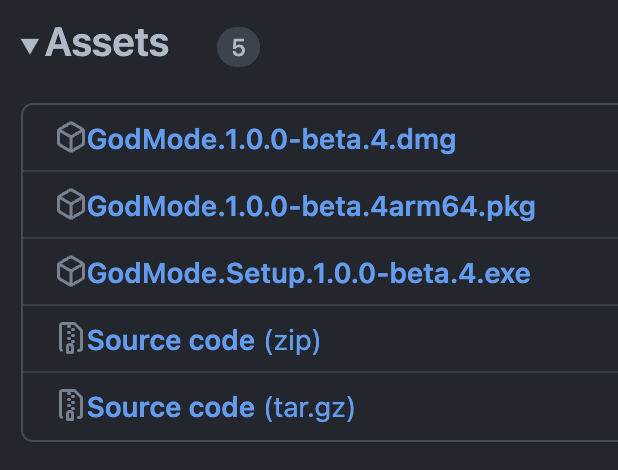Click the cube icon next to the arm64.pkg asset
The image size is (618, 470).
(x=71, y=204)
